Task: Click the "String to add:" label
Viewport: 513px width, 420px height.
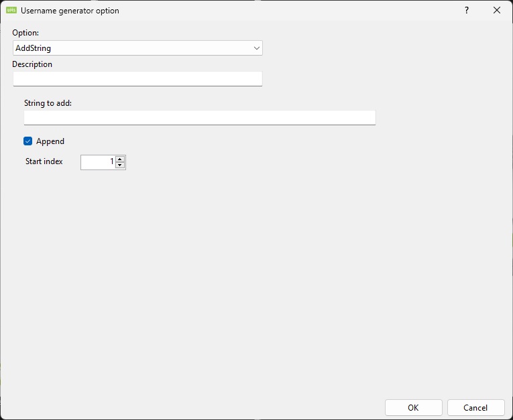Action: [48, 103]
